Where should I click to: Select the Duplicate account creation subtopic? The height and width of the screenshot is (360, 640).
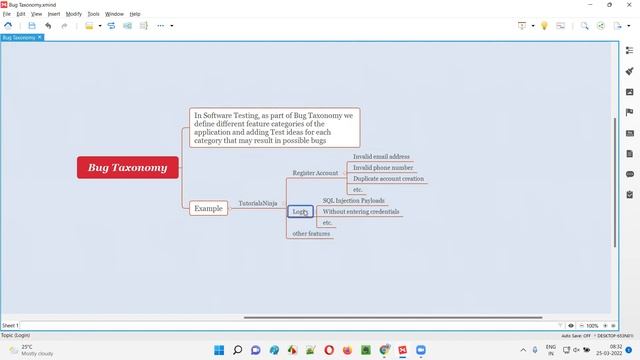pyautogui.click(x=389, y=178)
